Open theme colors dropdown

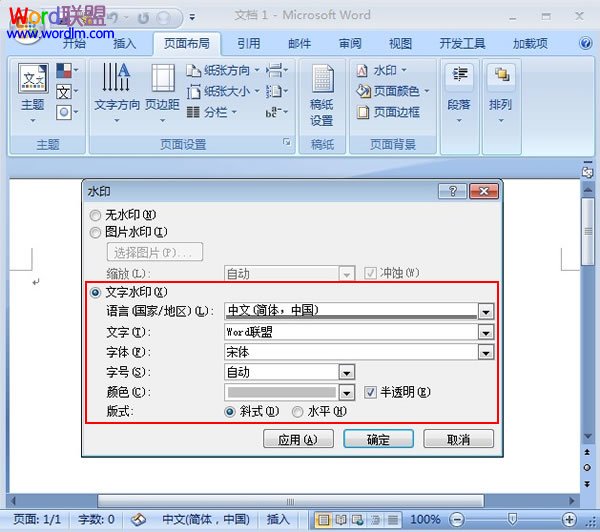(x=67, y=70)
